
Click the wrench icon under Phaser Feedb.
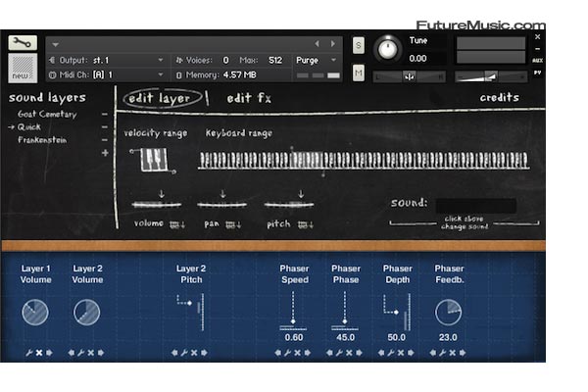coord(443,353)
